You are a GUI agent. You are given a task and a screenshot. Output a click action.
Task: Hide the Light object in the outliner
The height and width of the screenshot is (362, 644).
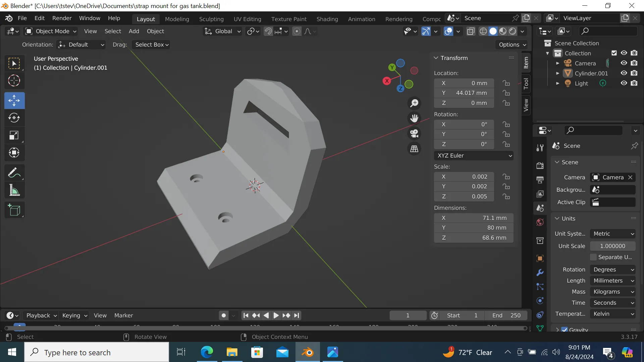tap(624, 83)
